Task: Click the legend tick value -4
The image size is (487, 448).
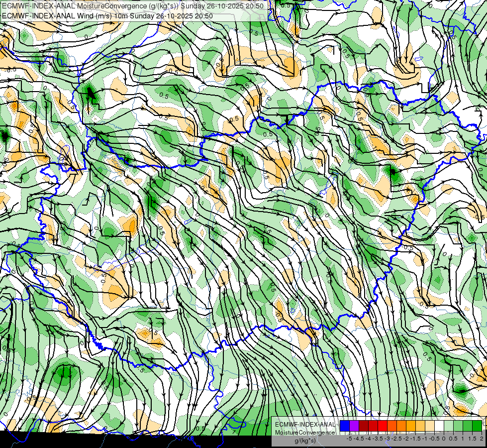Action: coord(368,439)
